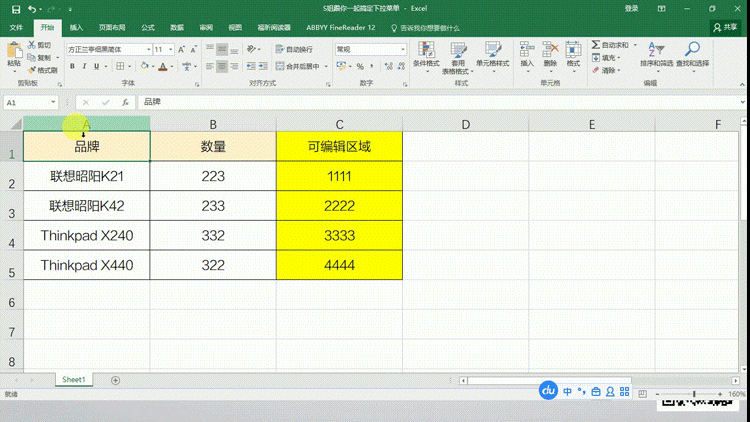The image size is (750, 422).
Task: Click the AutoSum (自动求和) button
Action: click(611, 45)
